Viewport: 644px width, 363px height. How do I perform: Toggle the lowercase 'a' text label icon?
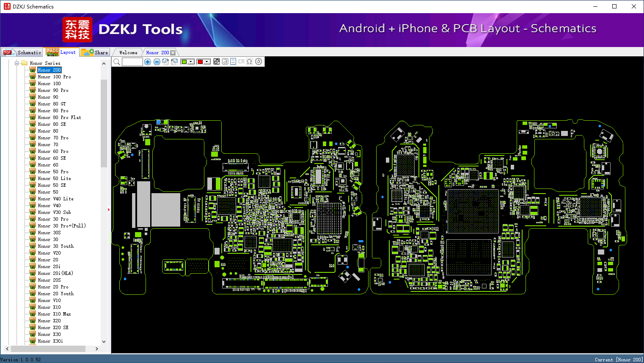click(225, 61)
